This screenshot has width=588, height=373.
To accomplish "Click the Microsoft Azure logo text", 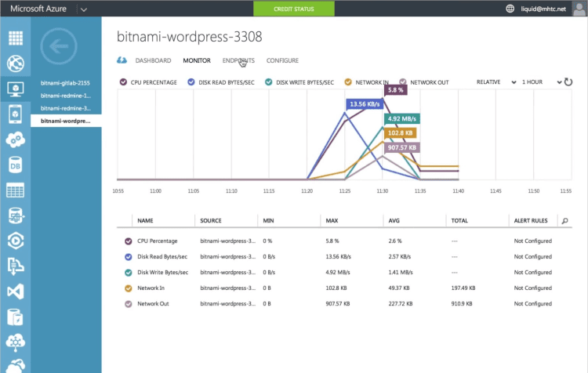I will [38, 9].
